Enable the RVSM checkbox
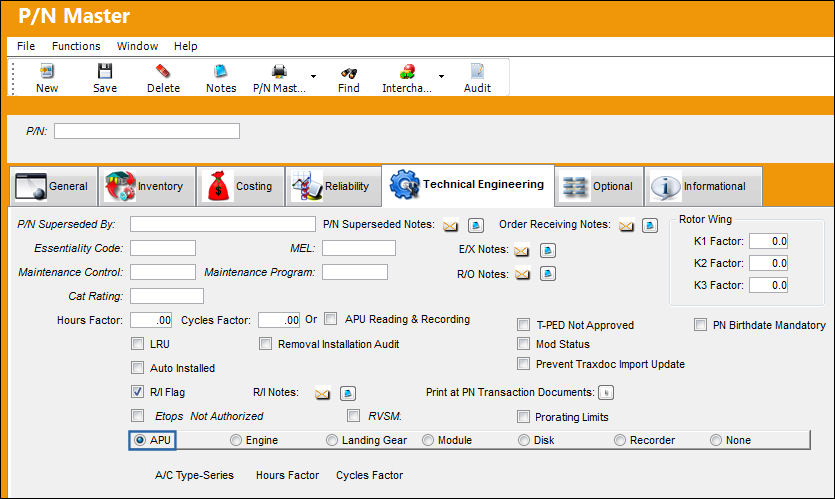This screenshot has height=499, width=835. pos(353,415)
